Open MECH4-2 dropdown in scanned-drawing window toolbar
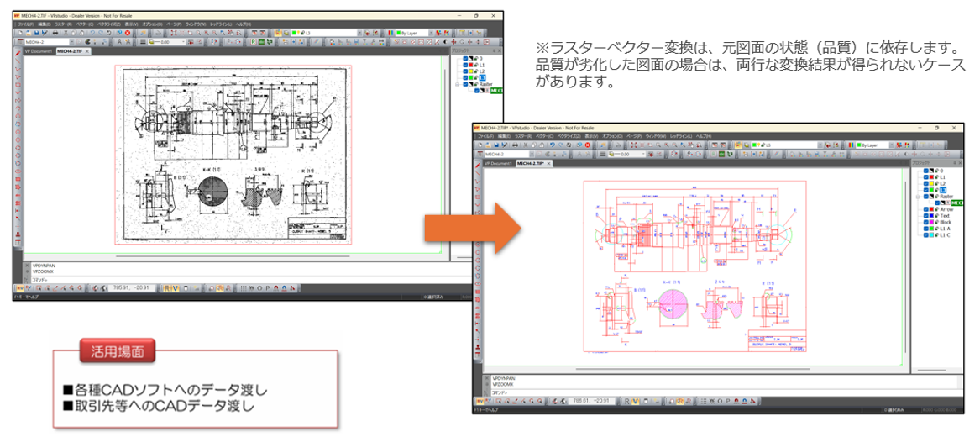This screenshot has height=437, width=980. 71,42
